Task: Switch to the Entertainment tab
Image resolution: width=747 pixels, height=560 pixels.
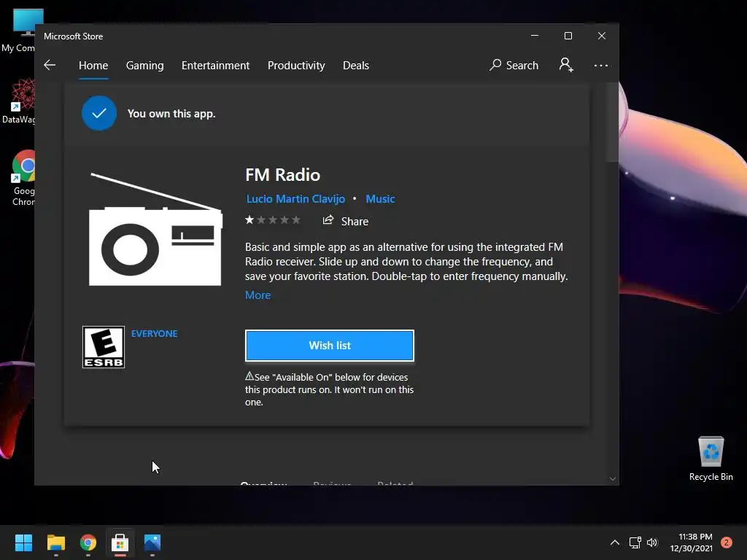Action: click(215, 65)
